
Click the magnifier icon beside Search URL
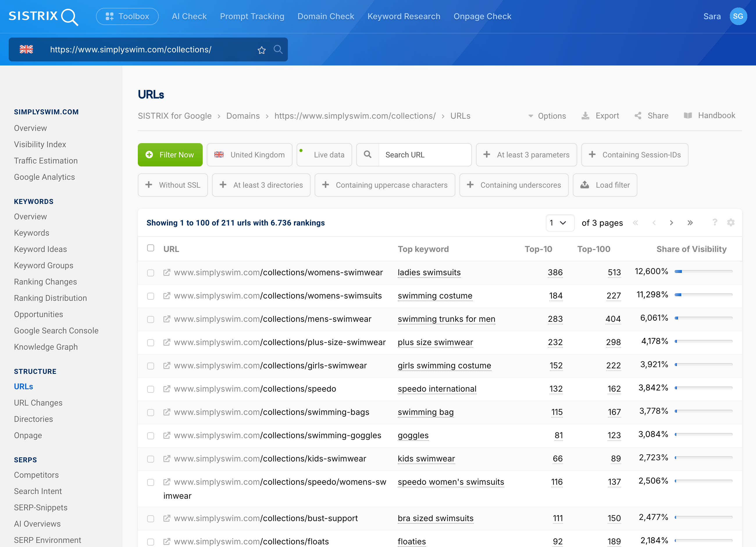pos(367,154)
